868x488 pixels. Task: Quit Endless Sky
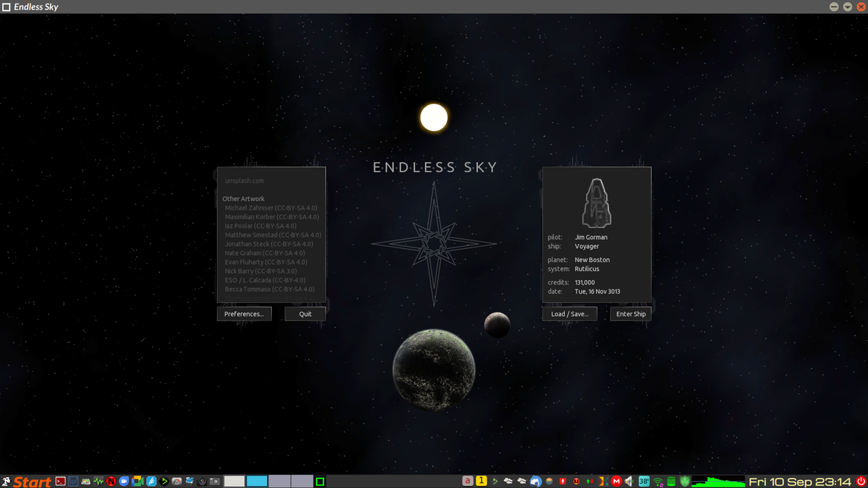point(304,314)
